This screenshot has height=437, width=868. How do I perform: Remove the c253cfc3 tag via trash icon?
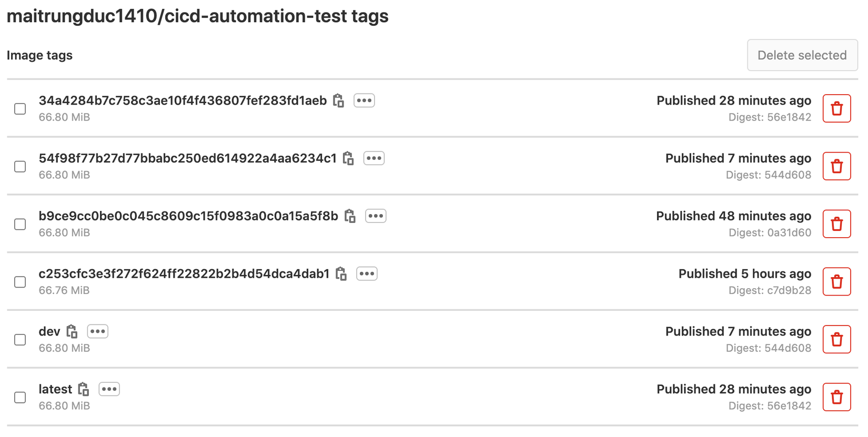(x=836, y=282)
